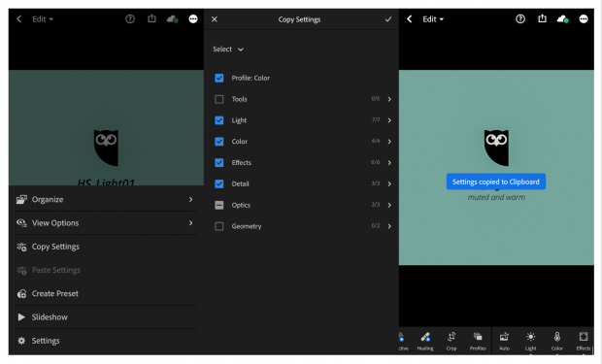Expand Optics options chevron

pos(389,205)
